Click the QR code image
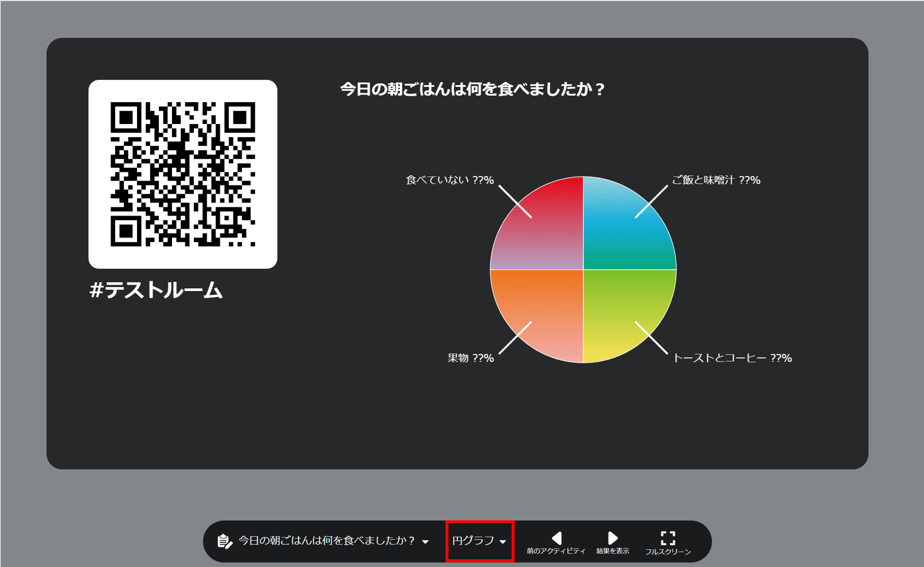924x567 pixels. [183, 174]
